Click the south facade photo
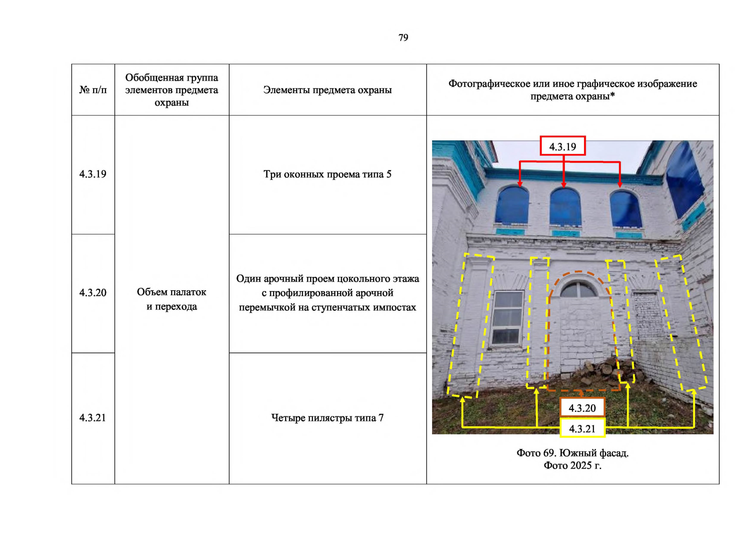The height and width of the screenshot is (535, 756). pyautogui.click(x=572, y=287)
